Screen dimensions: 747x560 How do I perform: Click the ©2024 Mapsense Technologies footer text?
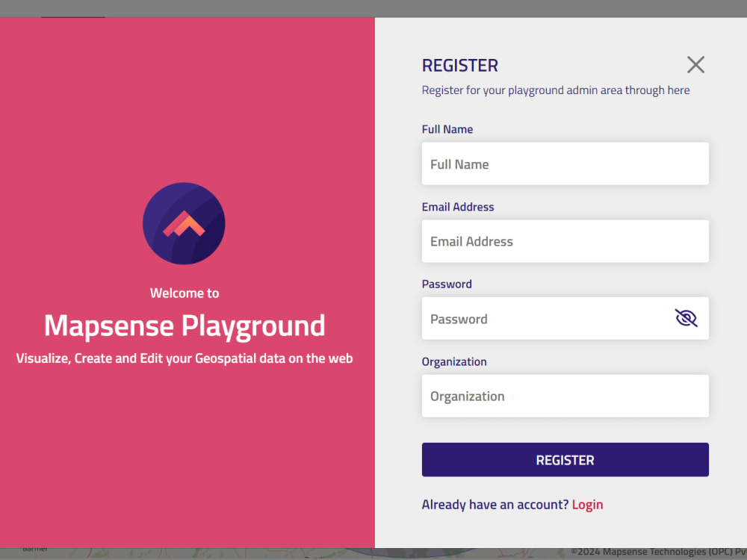659,552
